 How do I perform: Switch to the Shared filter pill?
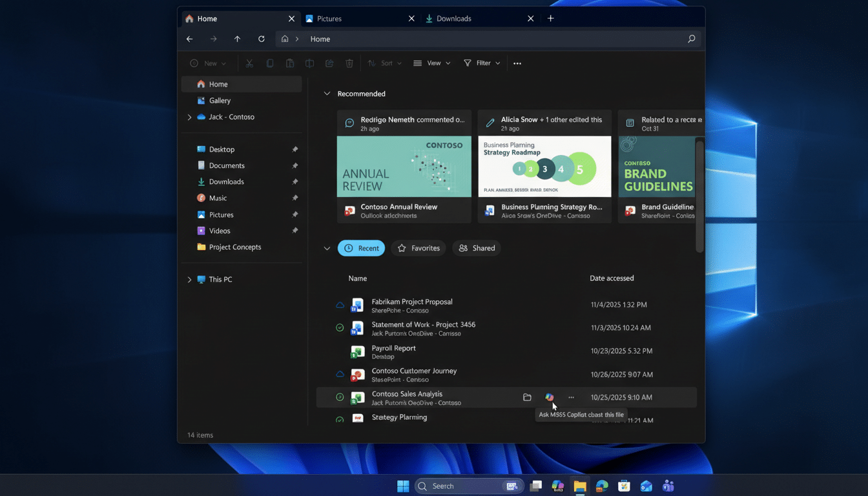(x=476, y=248)
